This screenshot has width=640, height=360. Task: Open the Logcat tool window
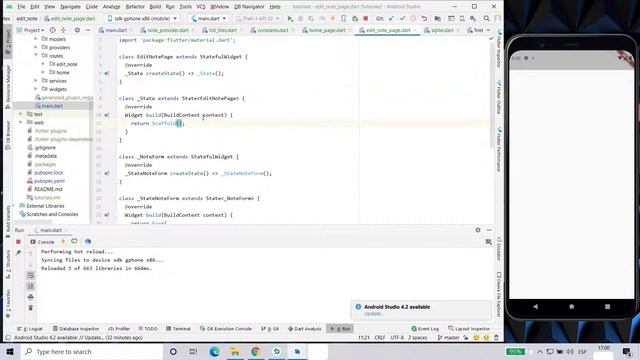pyautogui.click(x=30, y=329)
